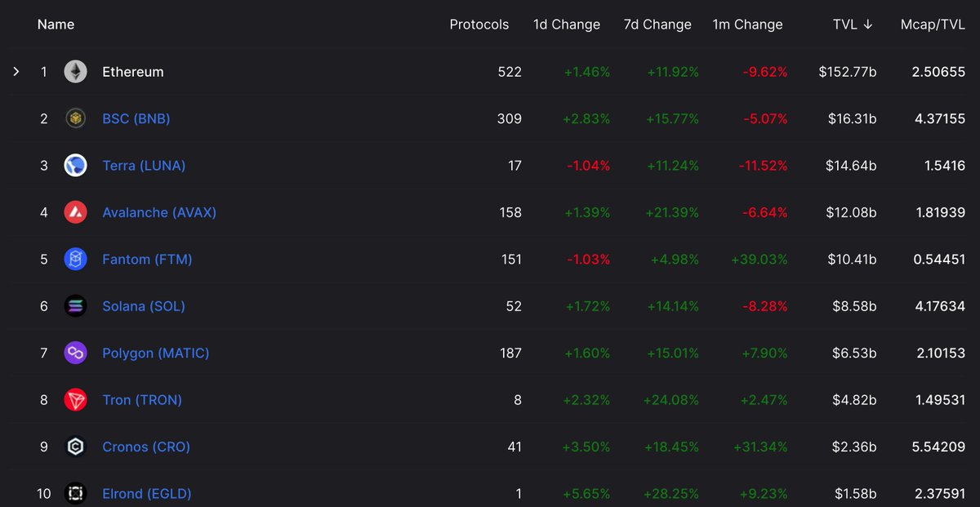
Task: Click BSC's TVL value $16.31b
Action: pos(852,118)
